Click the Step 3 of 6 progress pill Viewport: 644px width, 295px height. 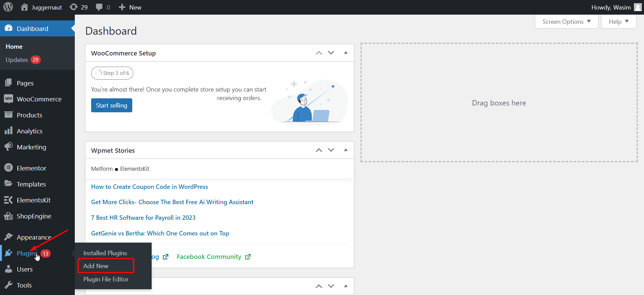coord(112,73)
